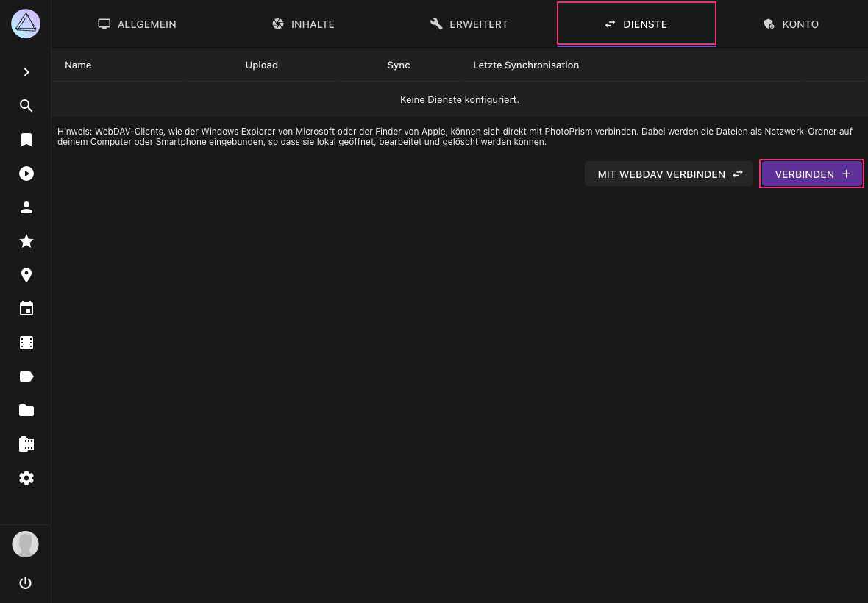Screen dimensions: 868x603
Task: Open the Labels section
Action: click(26, 377)
